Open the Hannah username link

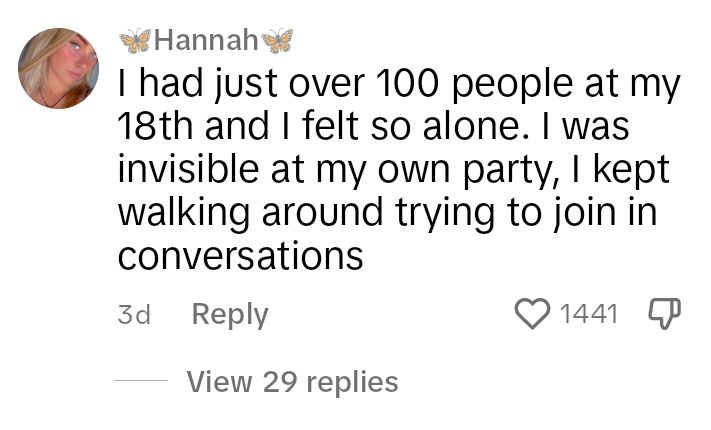206,40
